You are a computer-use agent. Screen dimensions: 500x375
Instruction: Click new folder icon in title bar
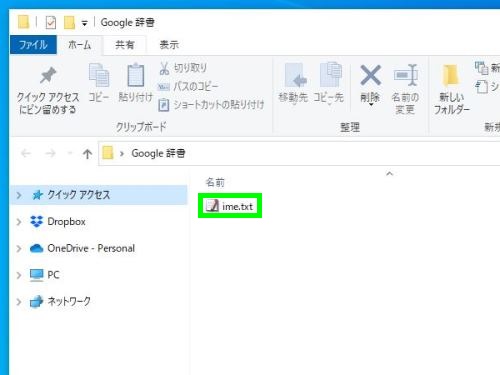(69, 23)
